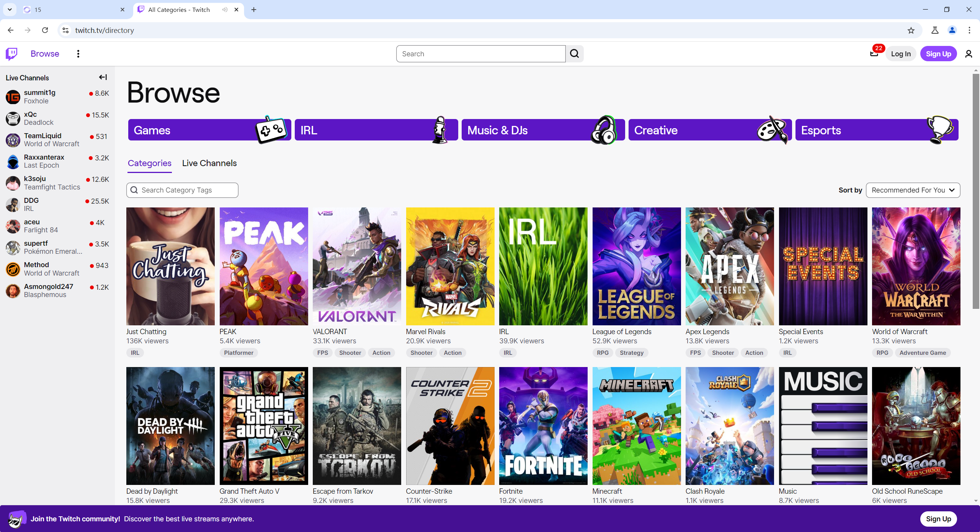This screenshot has height=532, width=980.
Task: Switch to the Live Channels tab
Action: tap(209, 163)
